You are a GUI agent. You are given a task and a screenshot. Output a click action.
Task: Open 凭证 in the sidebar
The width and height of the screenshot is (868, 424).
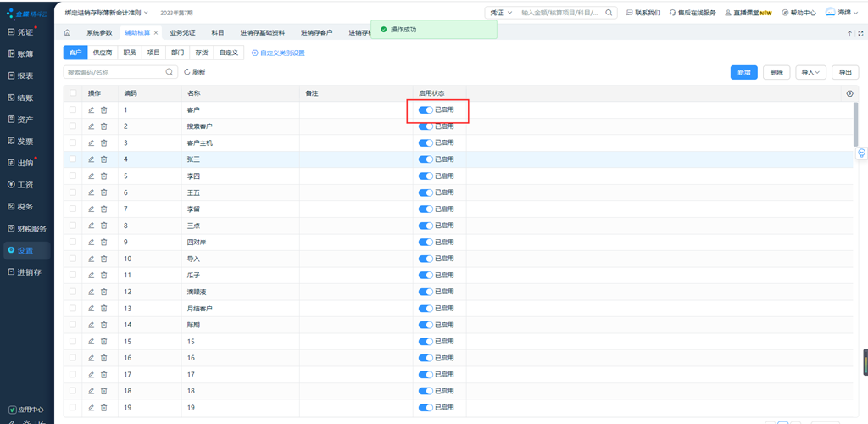click(20, 33)
